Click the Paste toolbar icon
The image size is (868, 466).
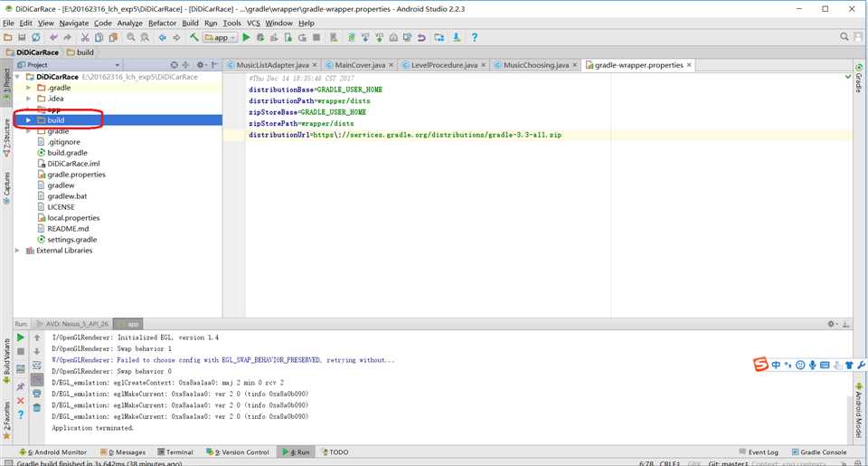click(114, 38)
